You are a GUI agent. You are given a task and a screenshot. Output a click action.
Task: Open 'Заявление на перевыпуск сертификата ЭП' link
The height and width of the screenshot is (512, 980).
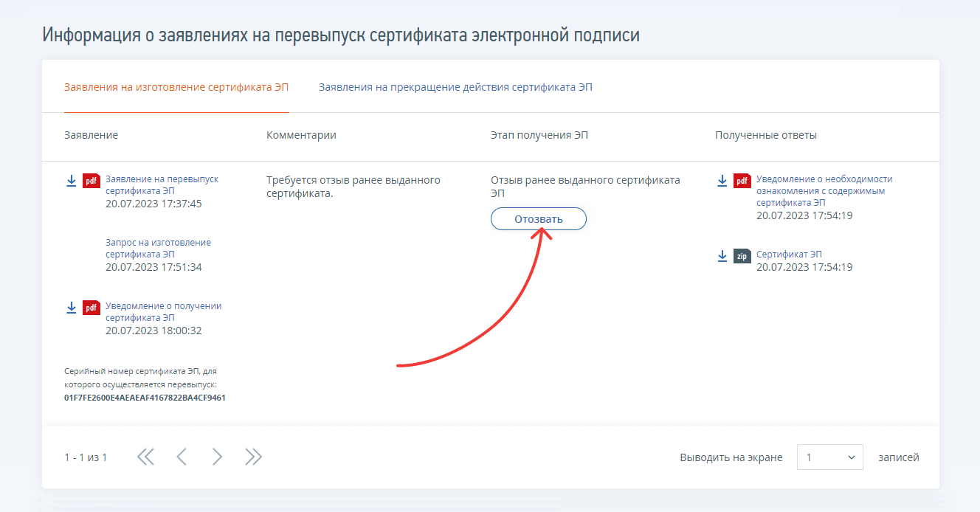click(x=162, y=184)
